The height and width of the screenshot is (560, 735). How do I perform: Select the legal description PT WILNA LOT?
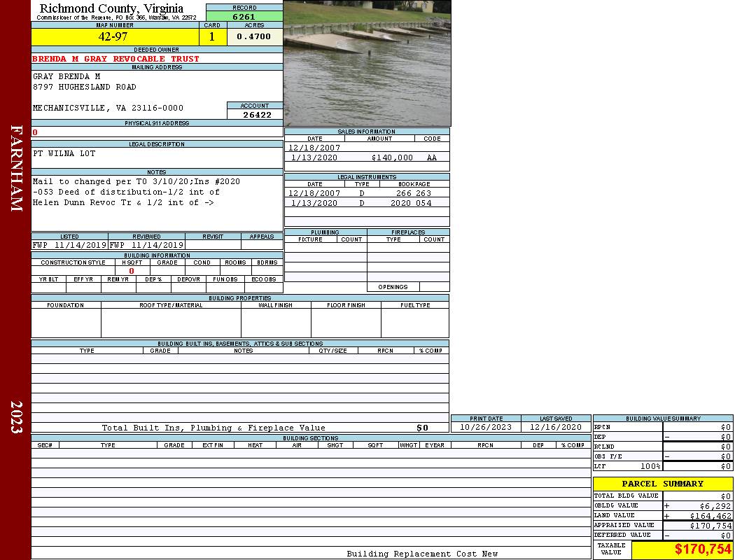point(64,153)
